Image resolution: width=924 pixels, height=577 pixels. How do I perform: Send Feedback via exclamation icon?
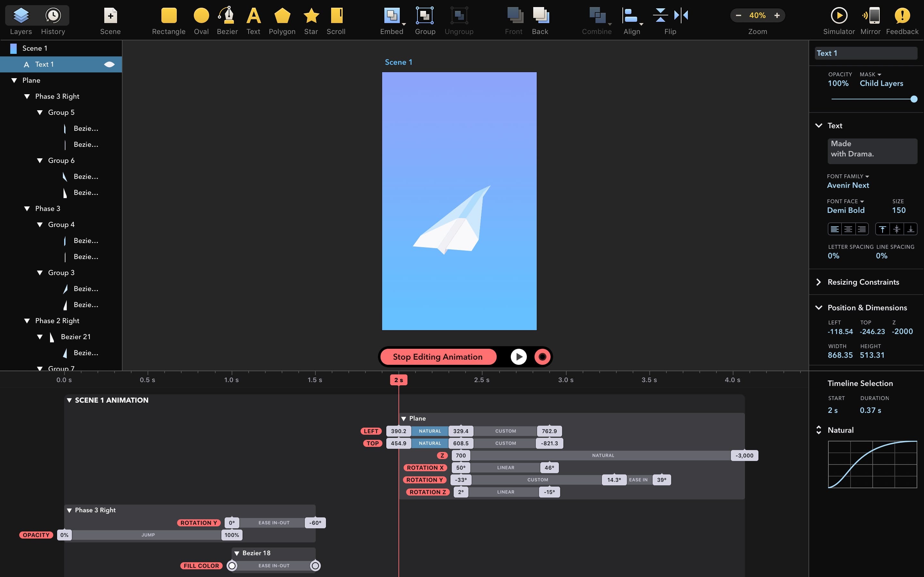(x=902, y=16)
